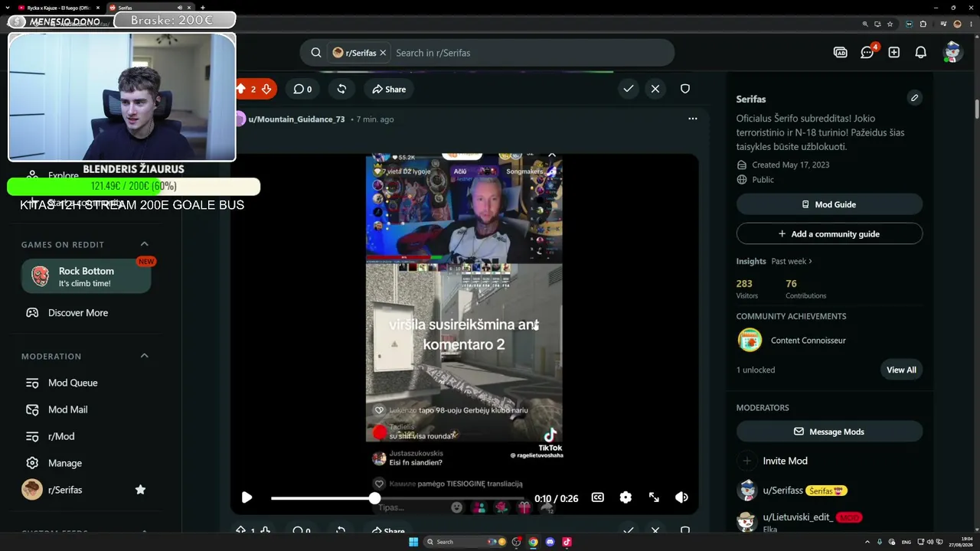Image resolution: width=980 pixels, height=551 pixels.
Task: Play the video in the post
Action: click(x=247, y=497)
